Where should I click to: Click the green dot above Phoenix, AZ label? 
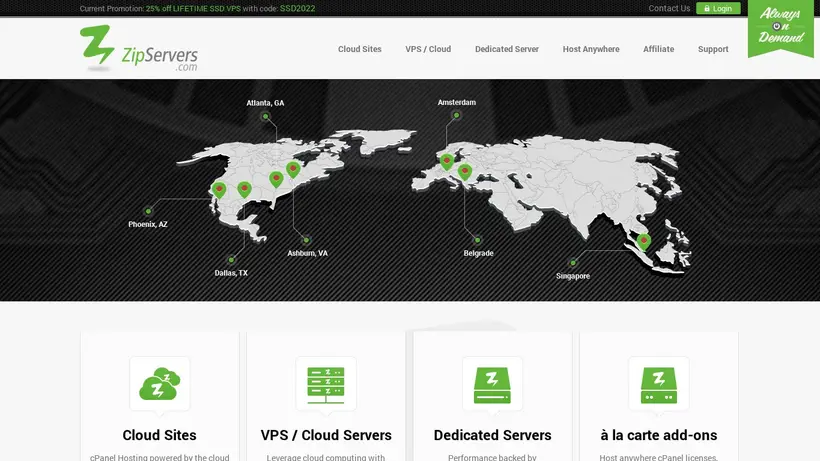coord(148,211)
